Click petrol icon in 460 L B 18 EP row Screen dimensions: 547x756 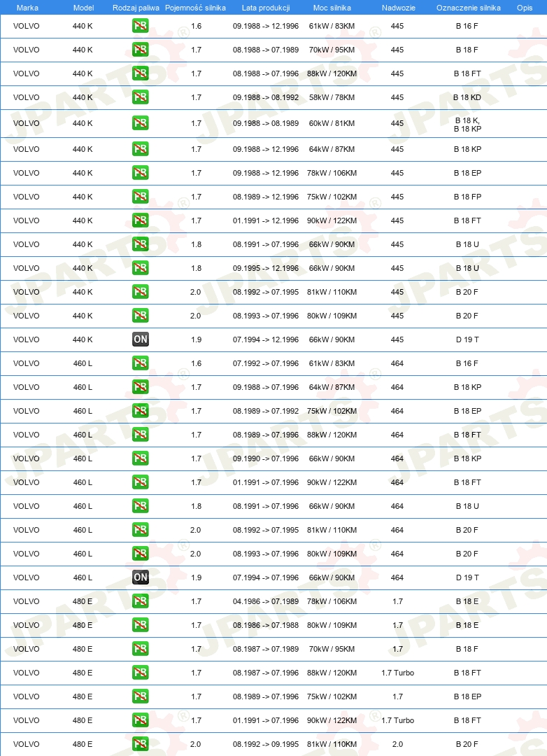coord(140,411)
